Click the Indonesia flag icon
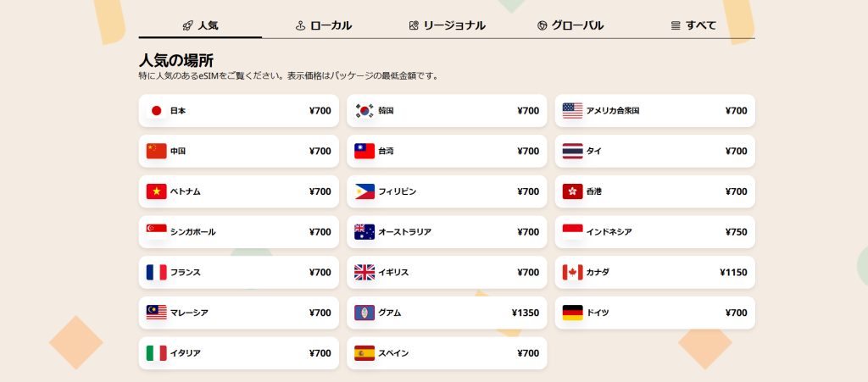The image size is (868, 382). [x=572, y=231]
